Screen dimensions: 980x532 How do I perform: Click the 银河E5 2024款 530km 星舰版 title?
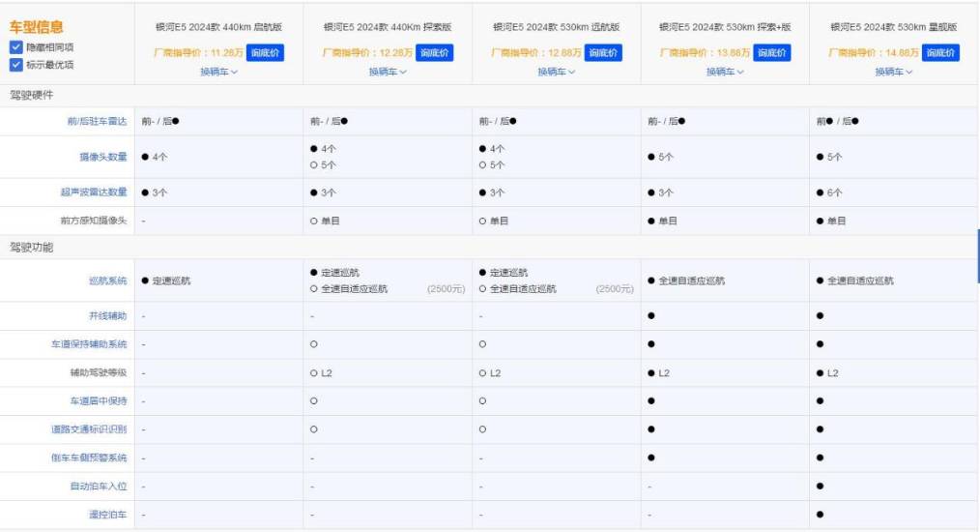[894, 27]
